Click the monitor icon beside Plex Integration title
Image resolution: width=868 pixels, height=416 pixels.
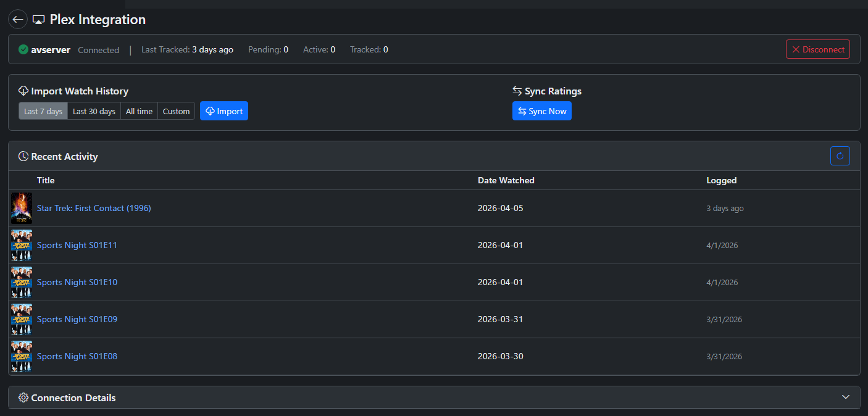(x=39, y=19)
